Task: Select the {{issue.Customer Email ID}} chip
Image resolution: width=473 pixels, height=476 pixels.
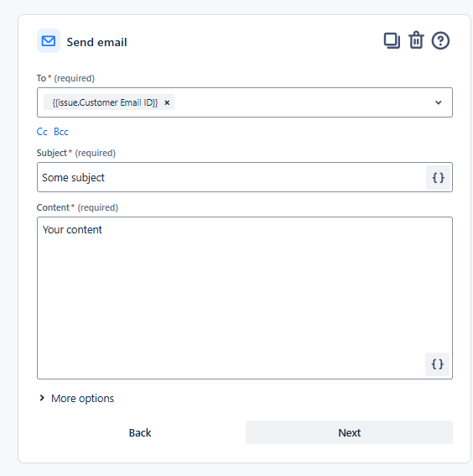Action: tap(105, 102)
